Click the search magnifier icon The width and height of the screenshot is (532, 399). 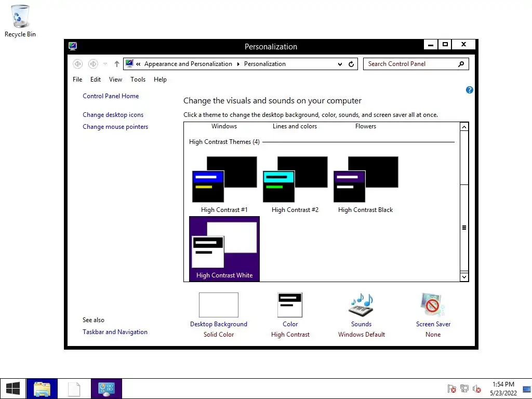click(x=461, y=64)
